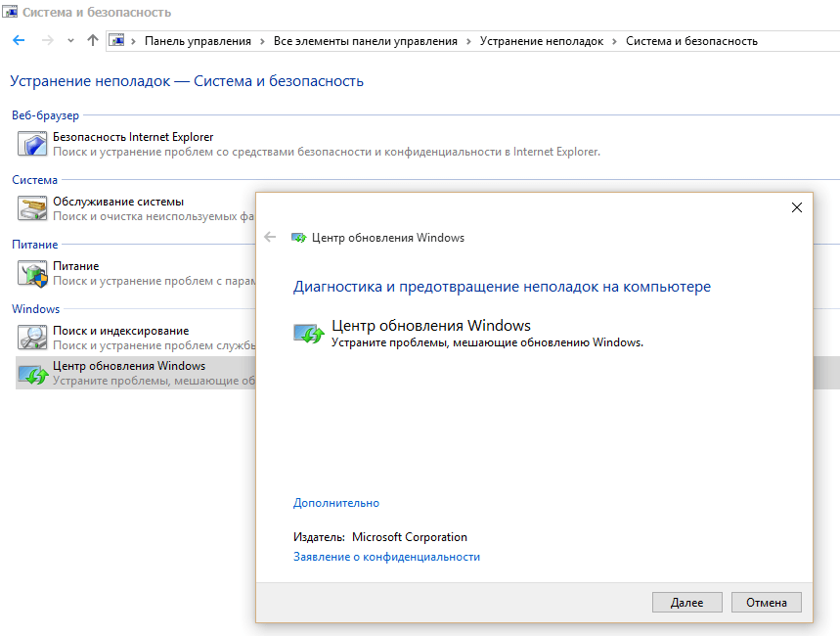Click the power troubleshooter icon
The image size is (840, 636).
32,273
